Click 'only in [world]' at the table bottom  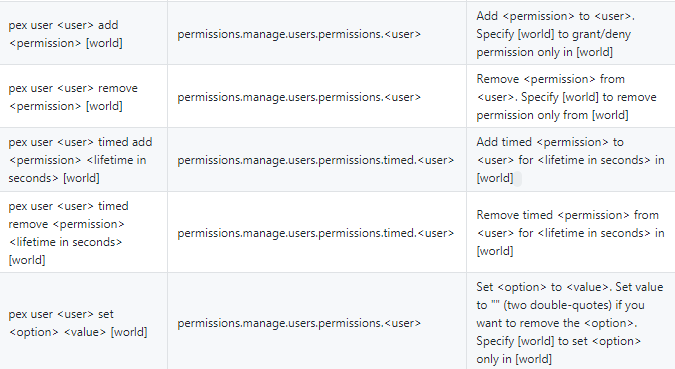[x=514, y=359]
